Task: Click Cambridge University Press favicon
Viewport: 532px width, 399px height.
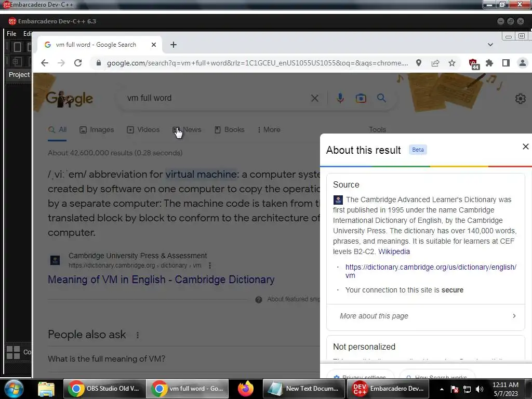Action: (55, 260)
